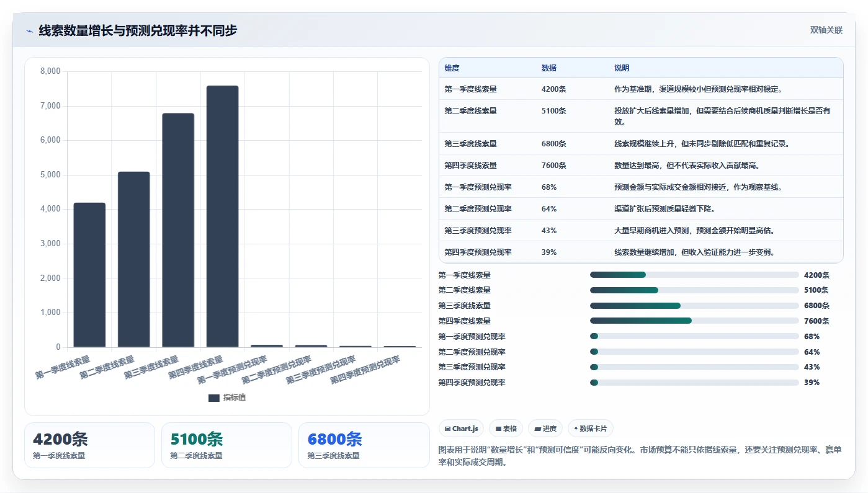Click the Chart.js chip
Image resolution: width=868 pixels, height=493 pixels.
[x=461, y=429]
